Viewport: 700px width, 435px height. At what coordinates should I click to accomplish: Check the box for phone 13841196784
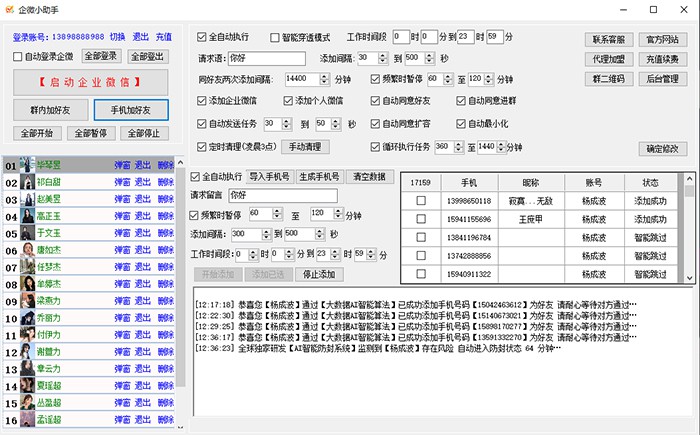pyautogui.click(x=421, y=237)
